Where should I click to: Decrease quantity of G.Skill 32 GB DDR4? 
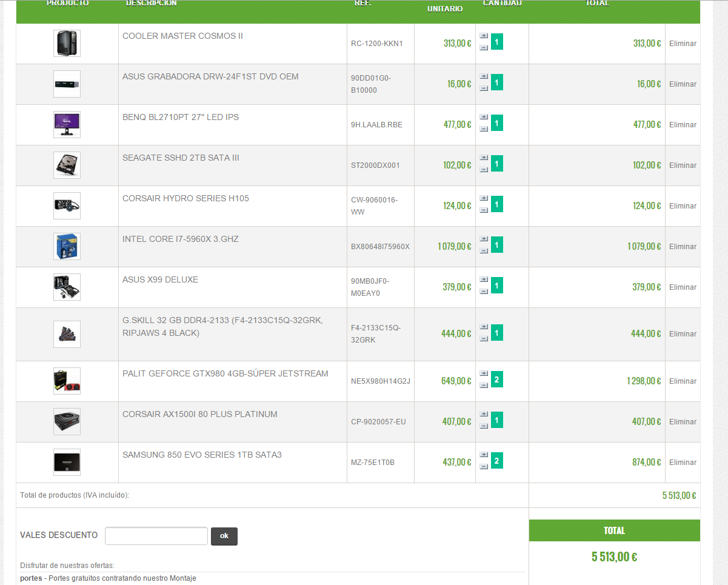(x=484, y=338)
